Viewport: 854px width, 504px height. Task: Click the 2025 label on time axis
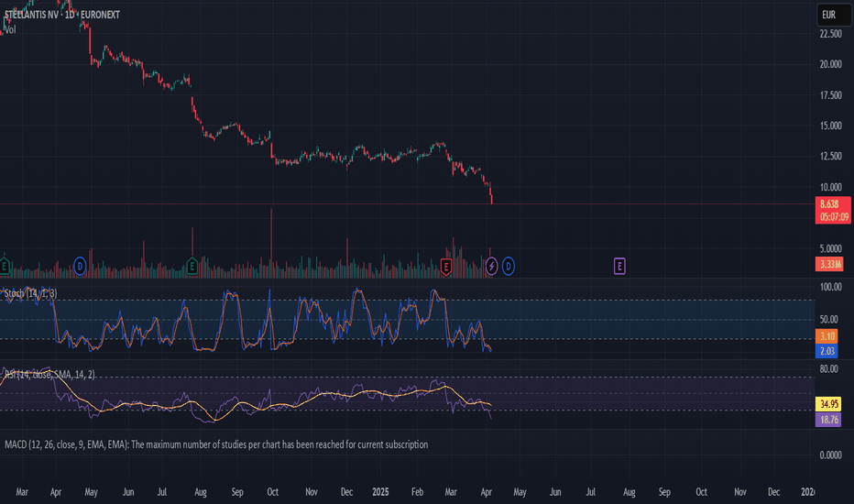coord(380,492)
